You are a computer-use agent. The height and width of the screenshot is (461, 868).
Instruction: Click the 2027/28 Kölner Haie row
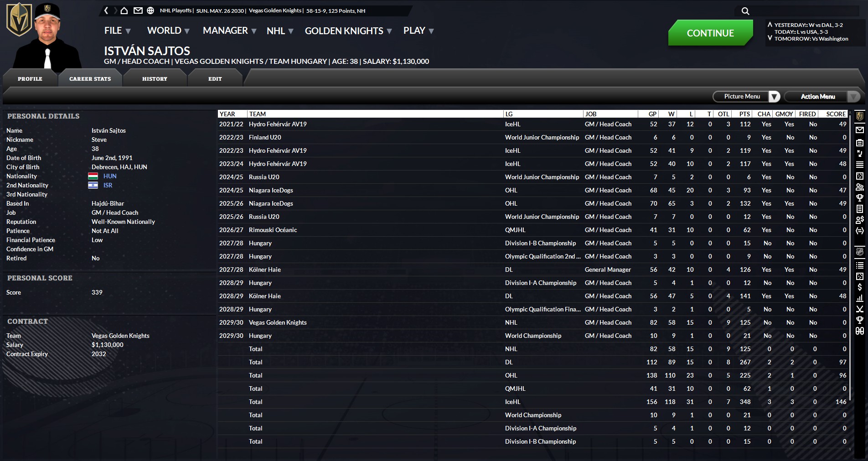[532, 269]
